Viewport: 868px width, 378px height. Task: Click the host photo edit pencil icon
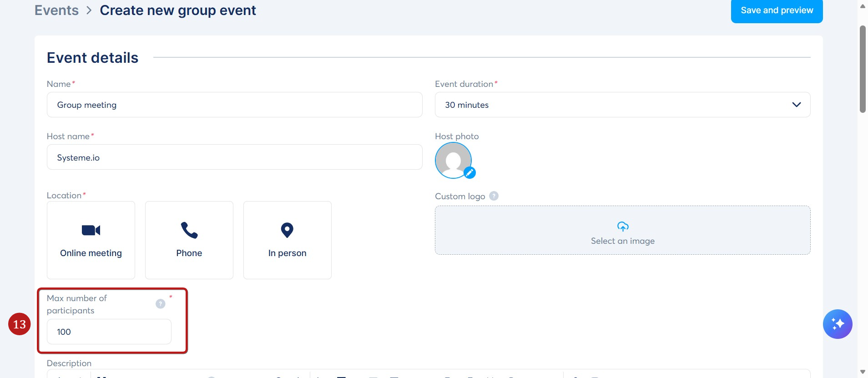pyautogui.click(x=469, y=173)
